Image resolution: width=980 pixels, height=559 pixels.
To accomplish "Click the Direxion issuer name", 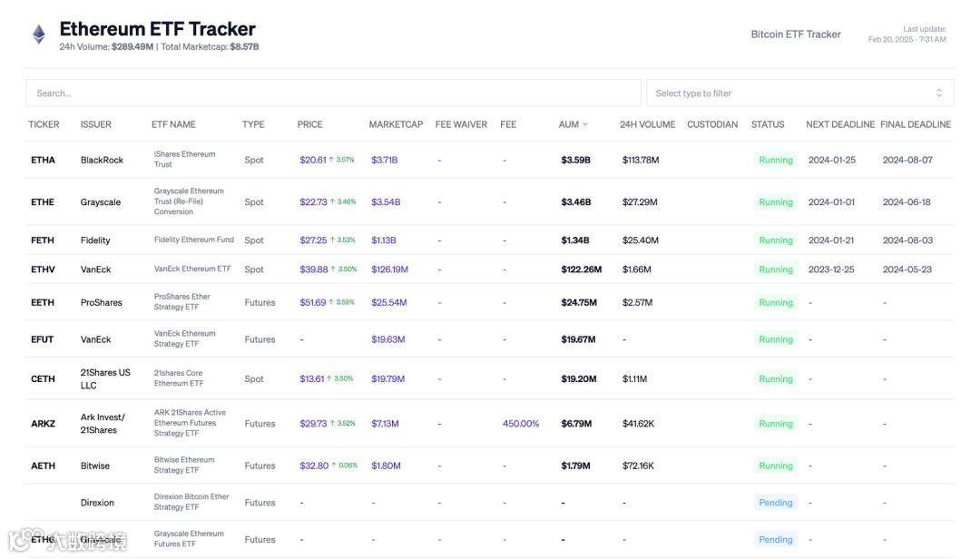I will pyautogui.click(x=97, y=503).
